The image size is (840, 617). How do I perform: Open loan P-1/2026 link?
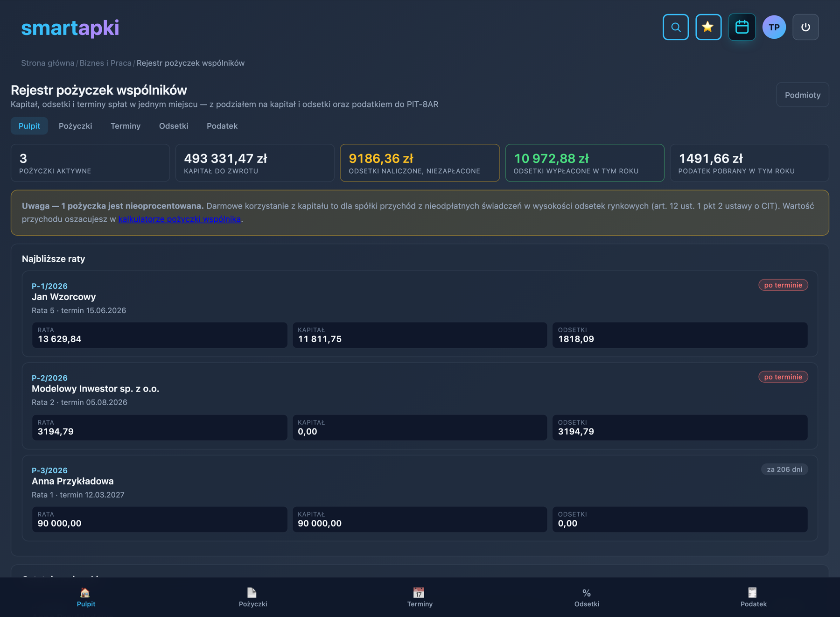(49, 286)
